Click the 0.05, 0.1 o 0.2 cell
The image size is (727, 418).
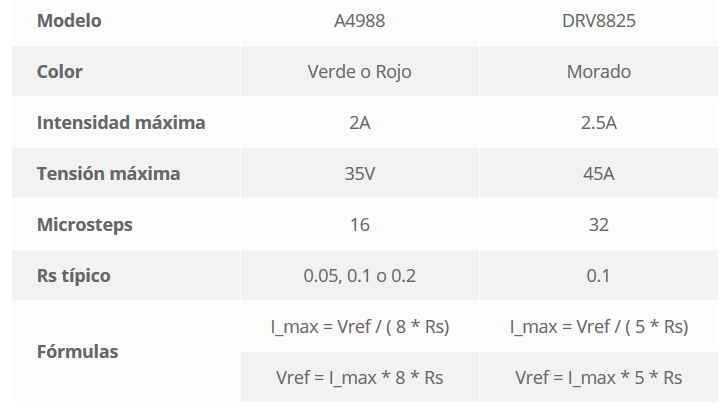coord(359,276)
